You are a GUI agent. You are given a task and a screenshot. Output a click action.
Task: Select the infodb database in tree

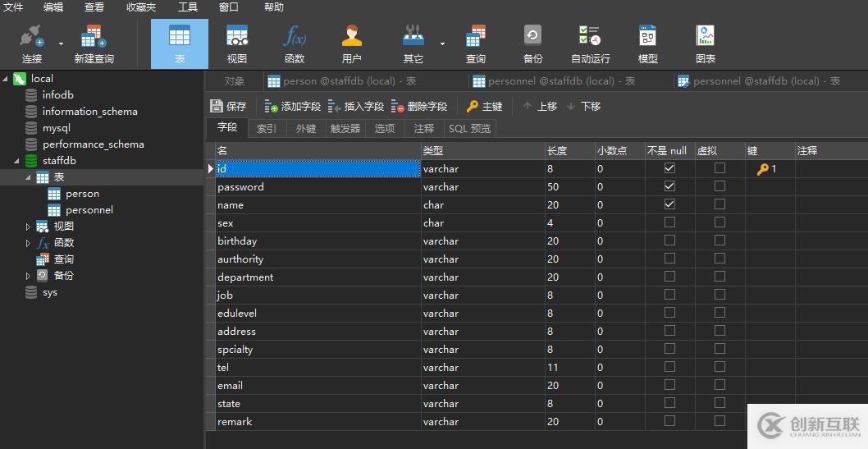(x=58, y=94)
